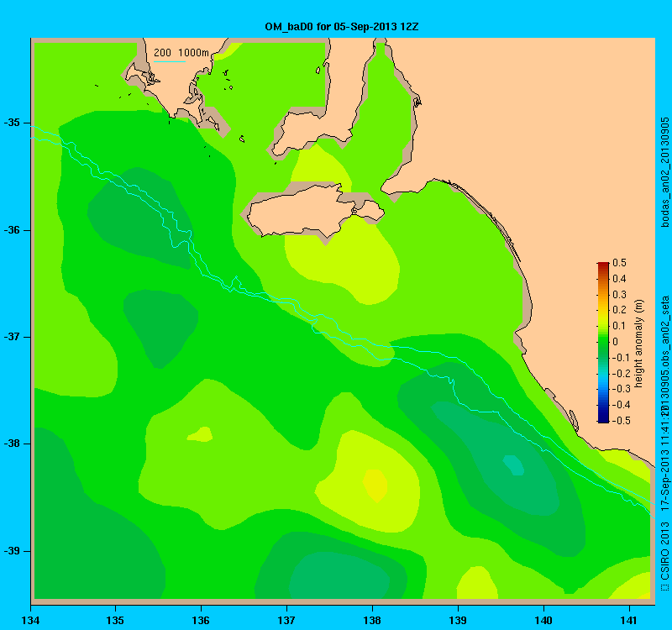
Task: Click the 140 longitude axis label
Action: pos(543,621)
